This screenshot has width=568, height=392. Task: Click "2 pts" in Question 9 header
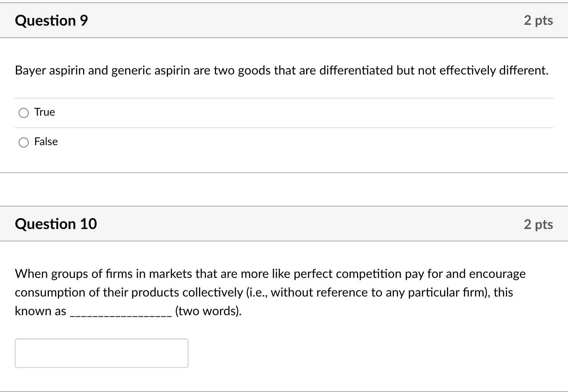click(538, 21)
